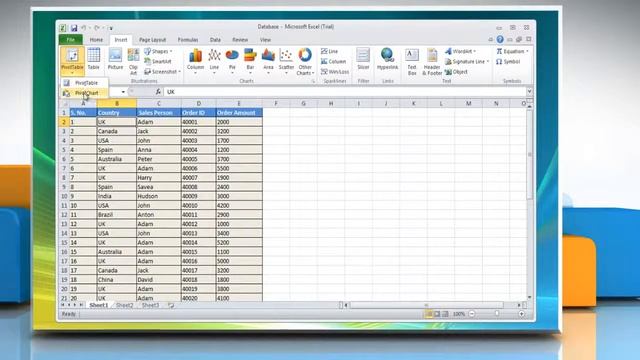Click the vertical scrollbar
Image resolution: width=640 pixels, height=360 pixels.
coord(529,155)
